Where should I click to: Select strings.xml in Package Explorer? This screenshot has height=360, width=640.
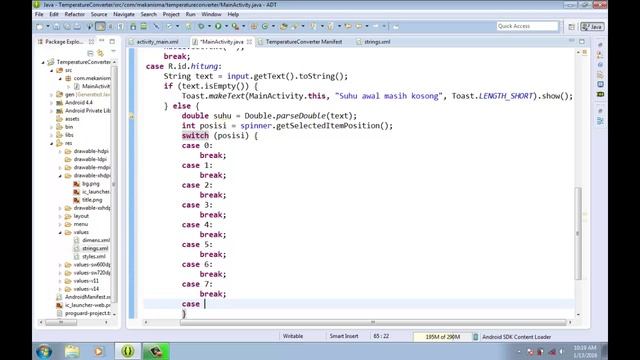coord(95,249)
